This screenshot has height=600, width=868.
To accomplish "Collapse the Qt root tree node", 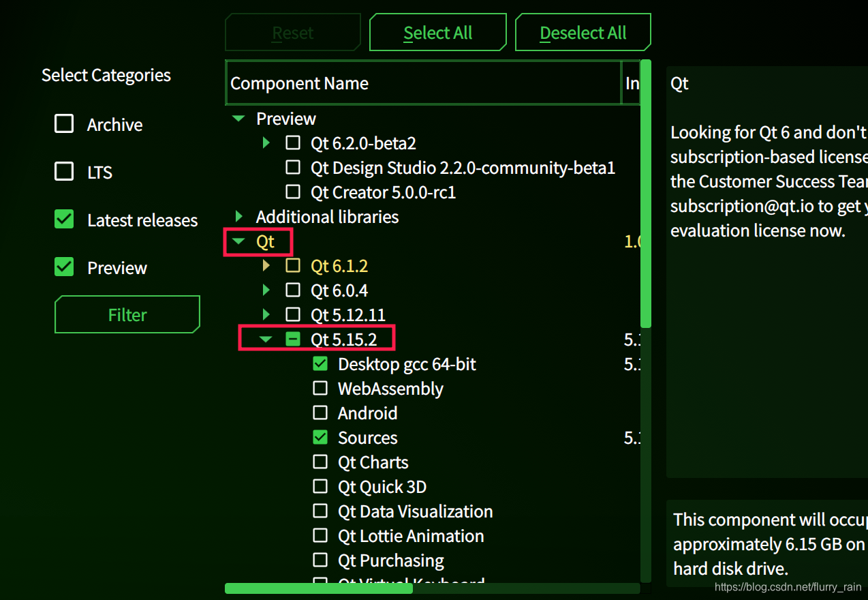I will [x=238, y=241].
